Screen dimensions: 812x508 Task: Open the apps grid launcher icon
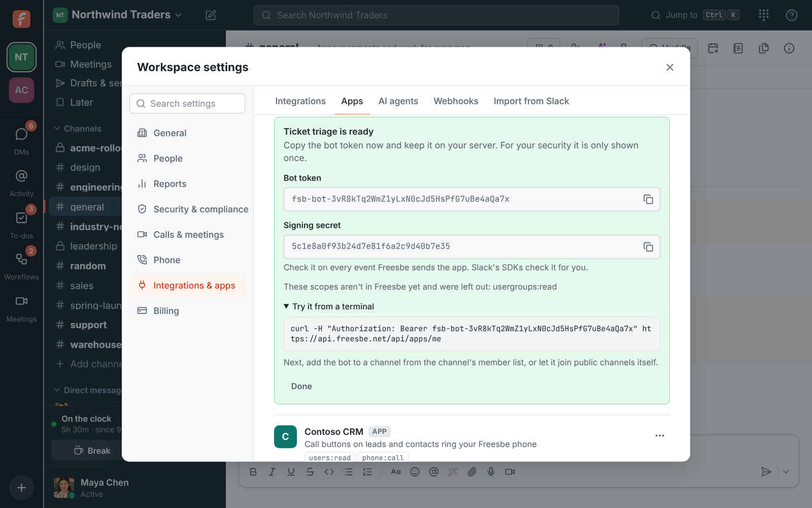click(763, 15)
